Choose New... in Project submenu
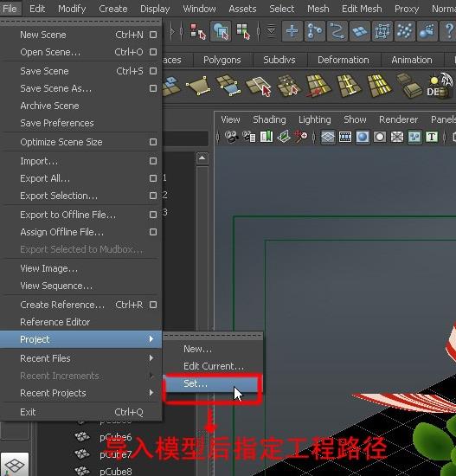The height and width of the screenshot is (476, 456). click(213, 349)
